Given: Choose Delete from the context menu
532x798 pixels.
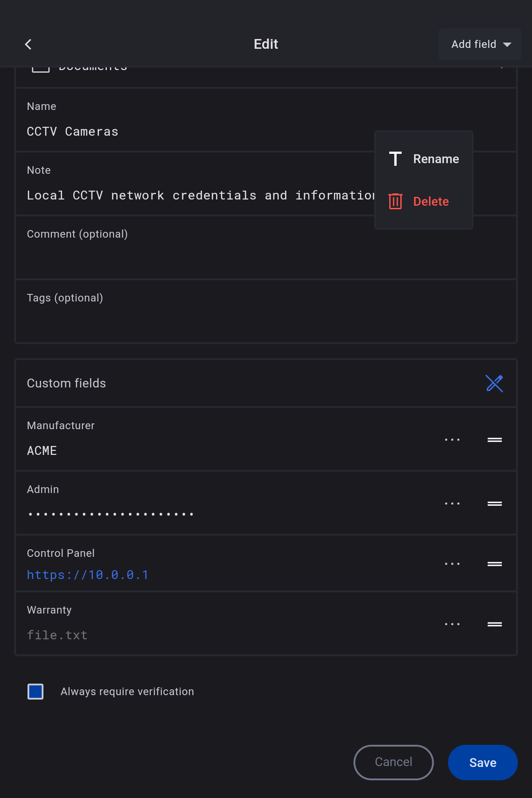Looking at the screenshot, I should tap(424, 202).
